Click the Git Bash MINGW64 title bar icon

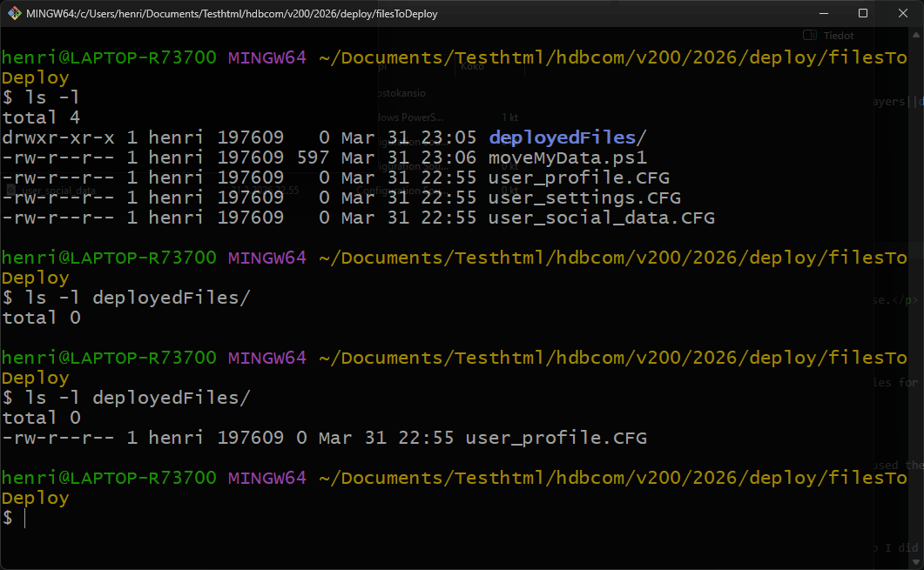13,13
